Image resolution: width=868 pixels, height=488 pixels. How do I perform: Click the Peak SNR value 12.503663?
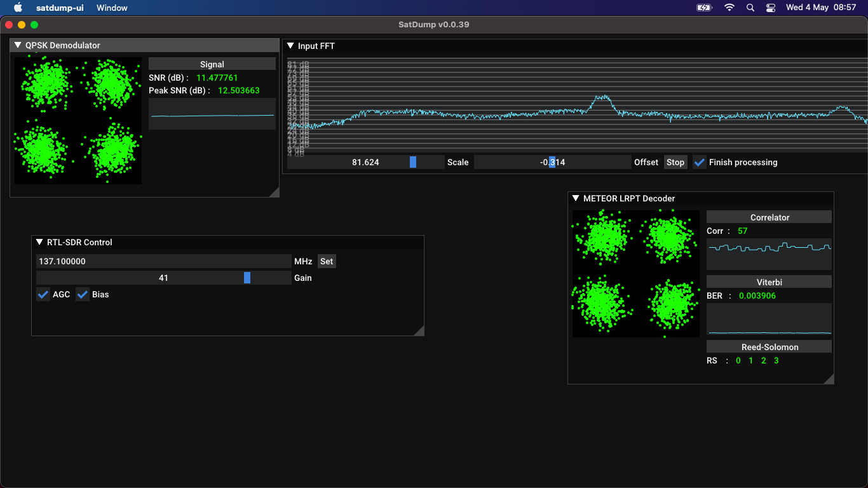[x=239, y=90]
